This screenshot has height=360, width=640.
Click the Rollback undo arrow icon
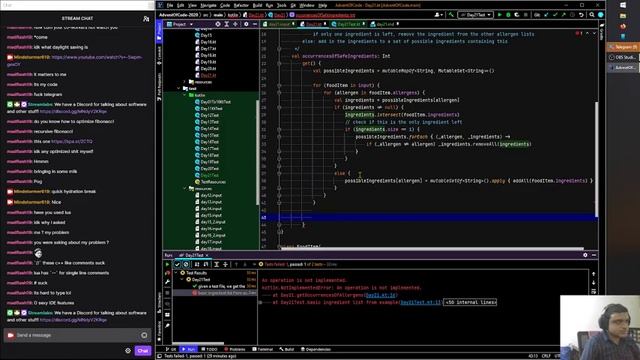tap(581, 15)
